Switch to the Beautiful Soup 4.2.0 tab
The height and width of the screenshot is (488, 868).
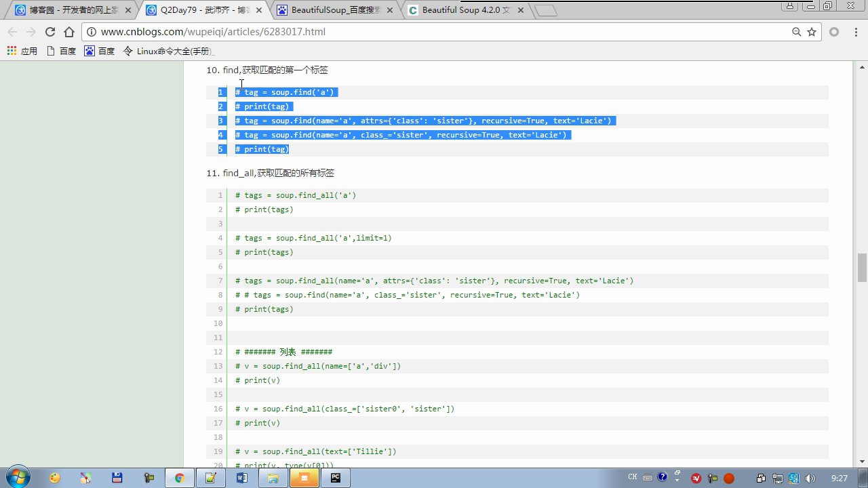[465, 10]
